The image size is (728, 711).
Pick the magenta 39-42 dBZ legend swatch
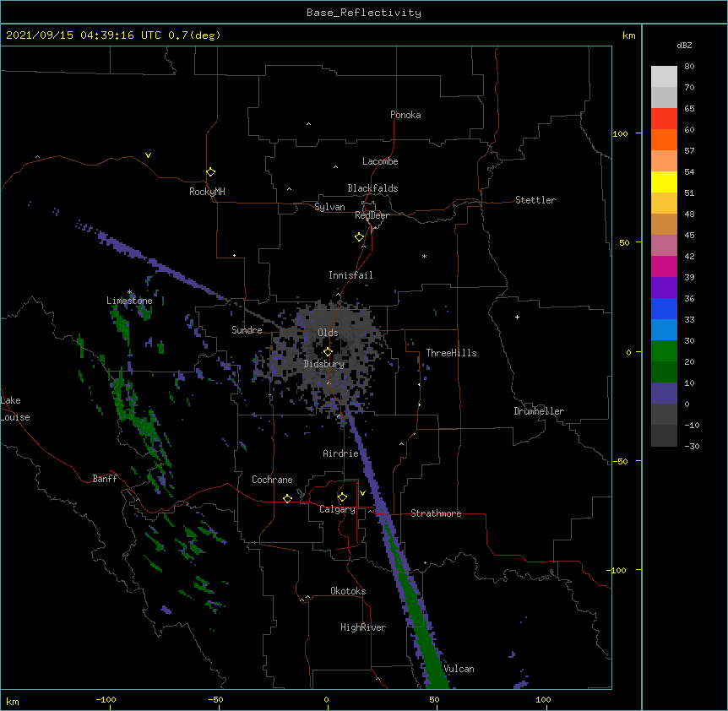pos(664,266)
